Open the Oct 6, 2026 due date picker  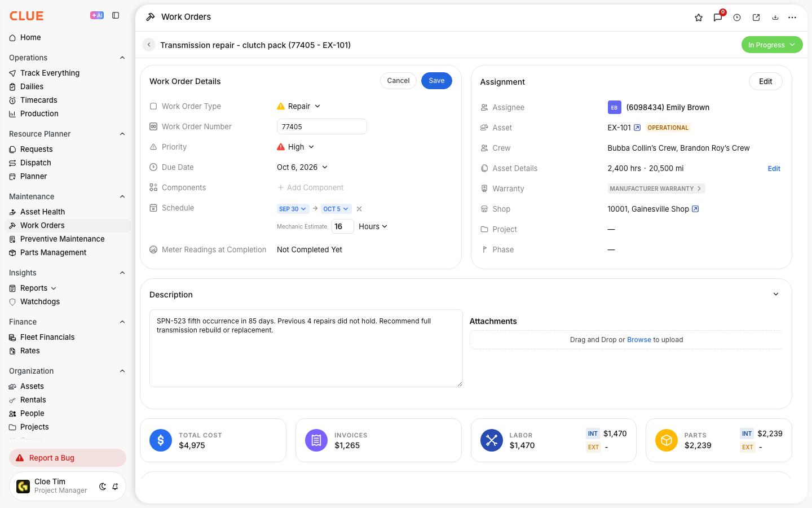pyautogui.click(x=302, y=167)
